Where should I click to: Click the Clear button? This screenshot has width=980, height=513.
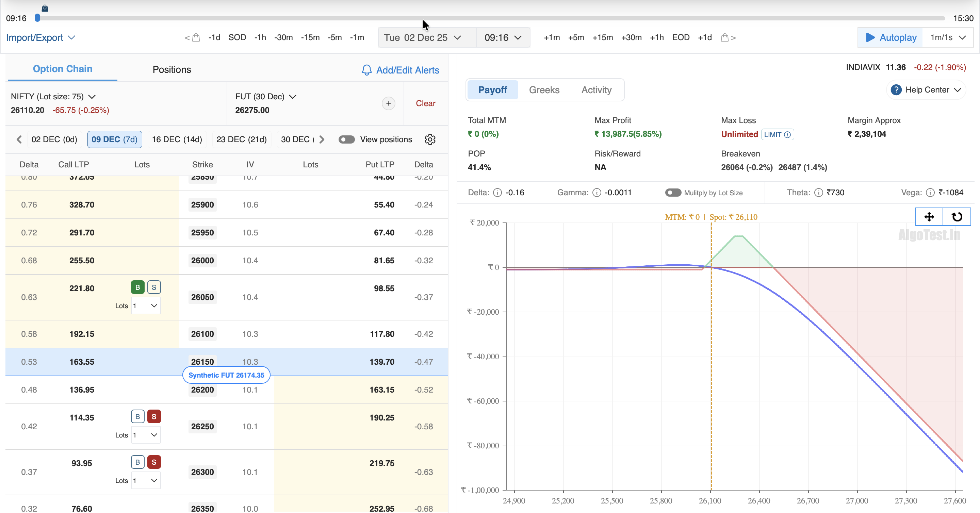click(x=425, y=103)
